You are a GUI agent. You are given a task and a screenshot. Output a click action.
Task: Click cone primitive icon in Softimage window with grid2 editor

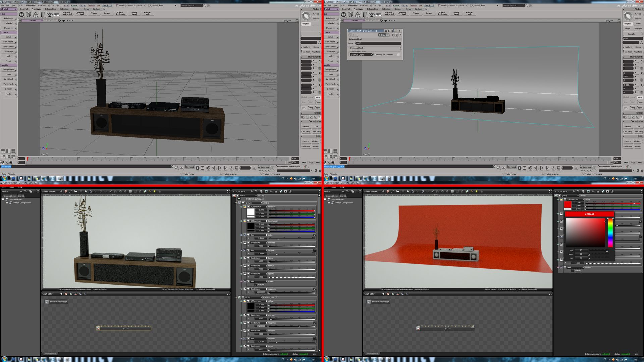click(358, 14)
